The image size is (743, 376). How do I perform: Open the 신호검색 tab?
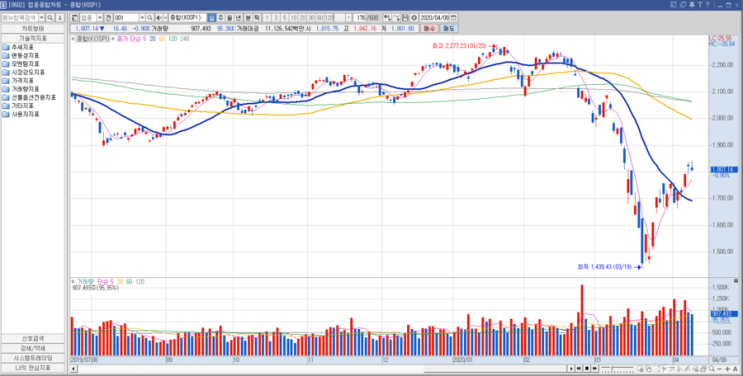[33, 339]
